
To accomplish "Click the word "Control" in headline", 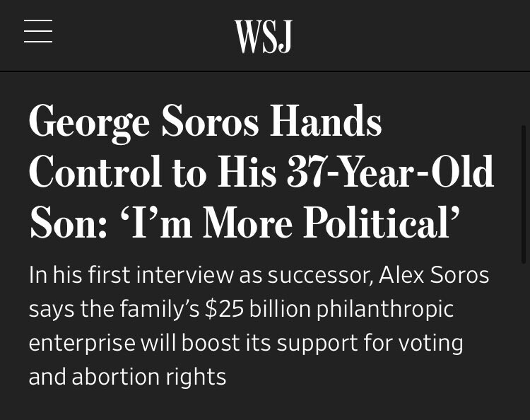I will point(95,172).
